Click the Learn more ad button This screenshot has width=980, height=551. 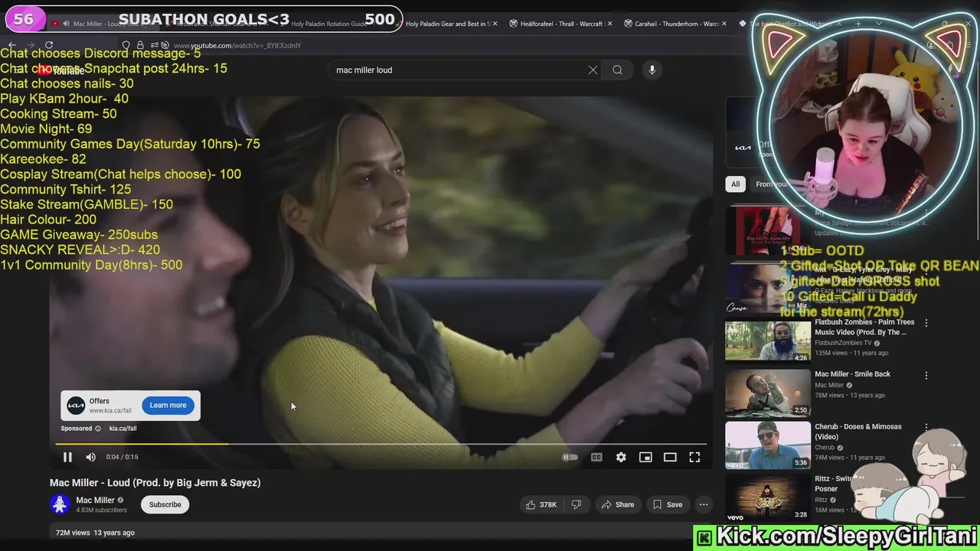point(168,405)
